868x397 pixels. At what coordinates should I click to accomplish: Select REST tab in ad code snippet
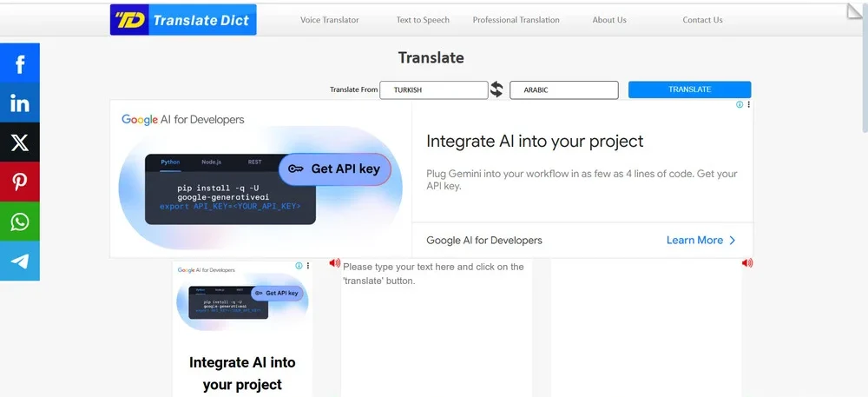(254, 162)
